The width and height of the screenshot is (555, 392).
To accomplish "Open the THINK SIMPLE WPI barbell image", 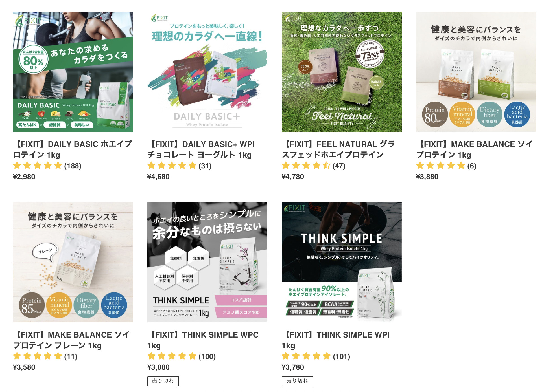I will 342,262.
